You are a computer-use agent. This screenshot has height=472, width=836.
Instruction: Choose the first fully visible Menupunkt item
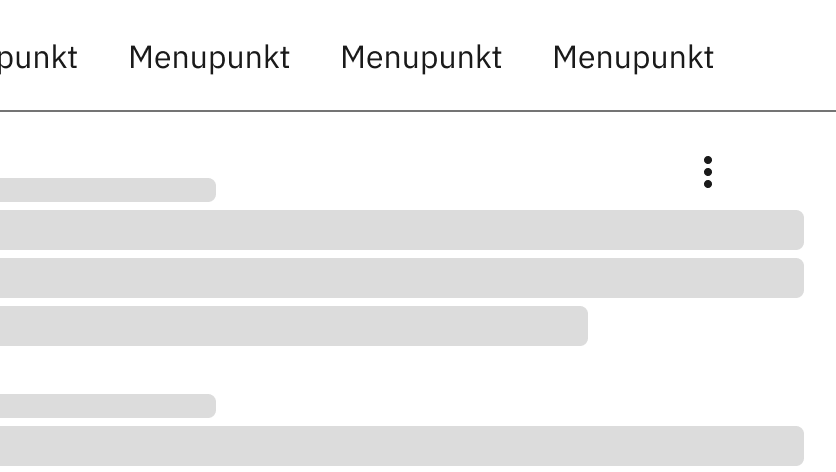[209, 58]
